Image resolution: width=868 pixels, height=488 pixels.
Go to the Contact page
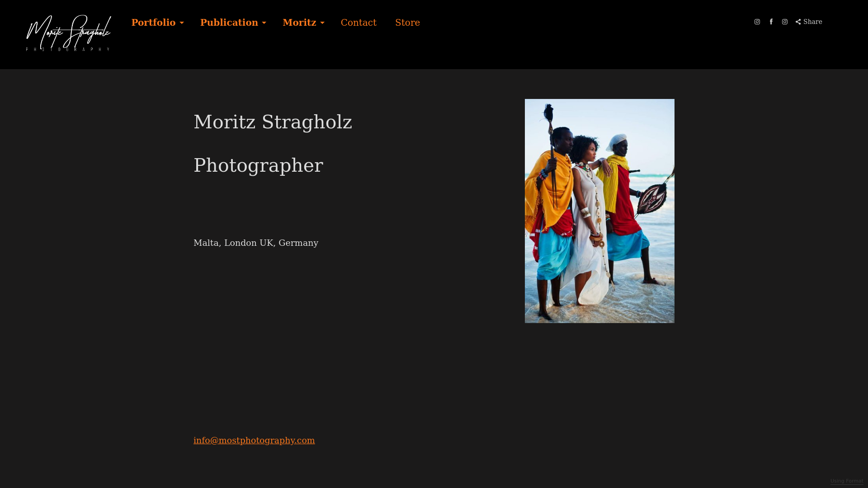pyautogui.click(x=359, y=23)
